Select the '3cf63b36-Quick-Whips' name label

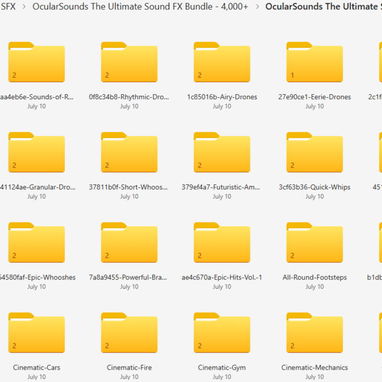pyautogui.click(x=315, y=187)
